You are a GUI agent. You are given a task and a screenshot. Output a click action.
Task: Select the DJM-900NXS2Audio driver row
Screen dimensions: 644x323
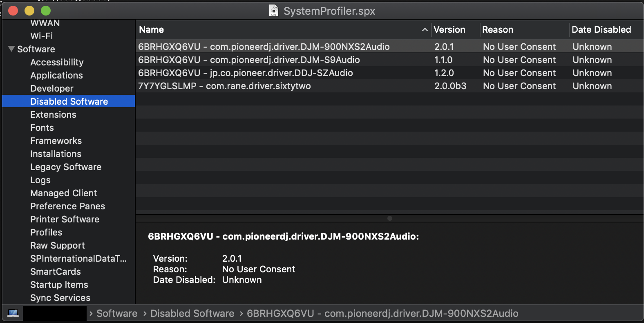389,47
